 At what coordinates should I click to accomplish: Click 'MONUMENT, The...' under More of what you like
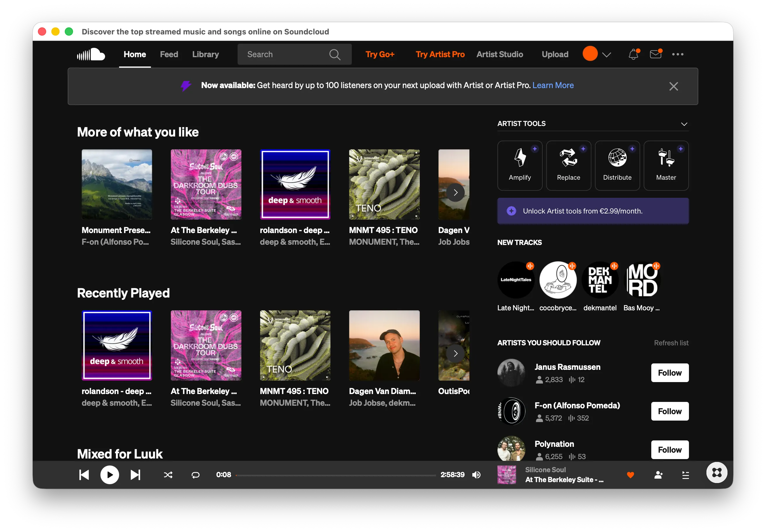[x=384, y=242]
